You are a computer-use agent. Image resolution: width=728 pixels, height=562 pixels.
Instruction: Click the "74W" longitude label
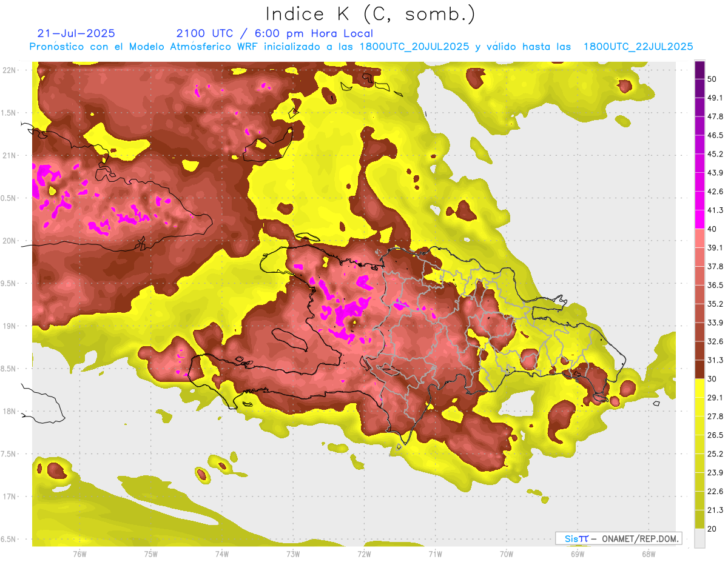pos(222,554)
